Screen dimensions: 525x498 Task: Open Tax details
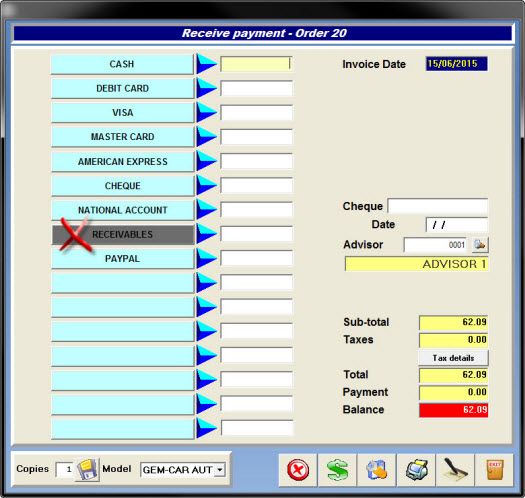point(453,358)
